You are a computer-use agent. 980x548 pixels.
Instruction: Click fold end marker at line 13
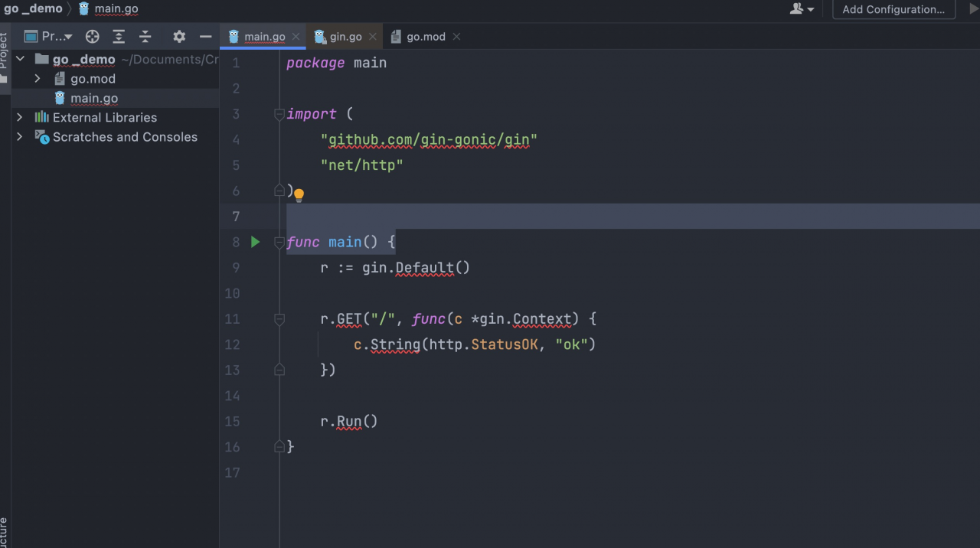279,370
